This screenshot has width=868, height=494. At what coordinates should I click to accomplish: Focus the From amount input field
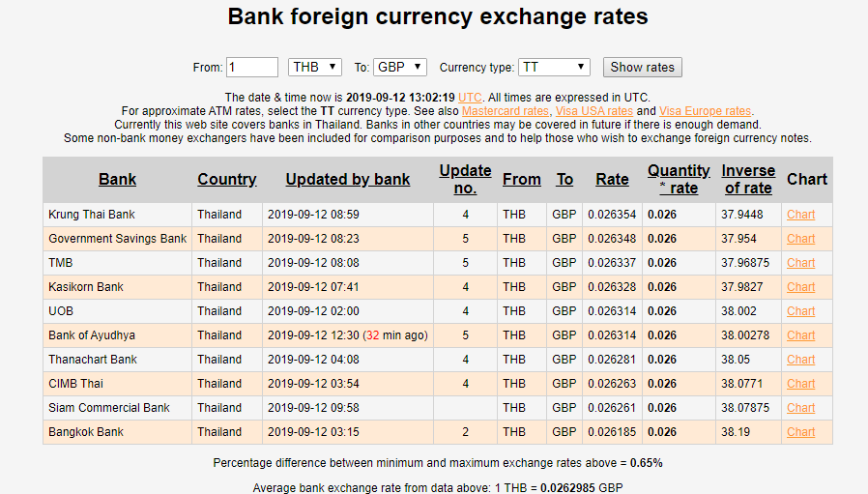pos(252,68)
